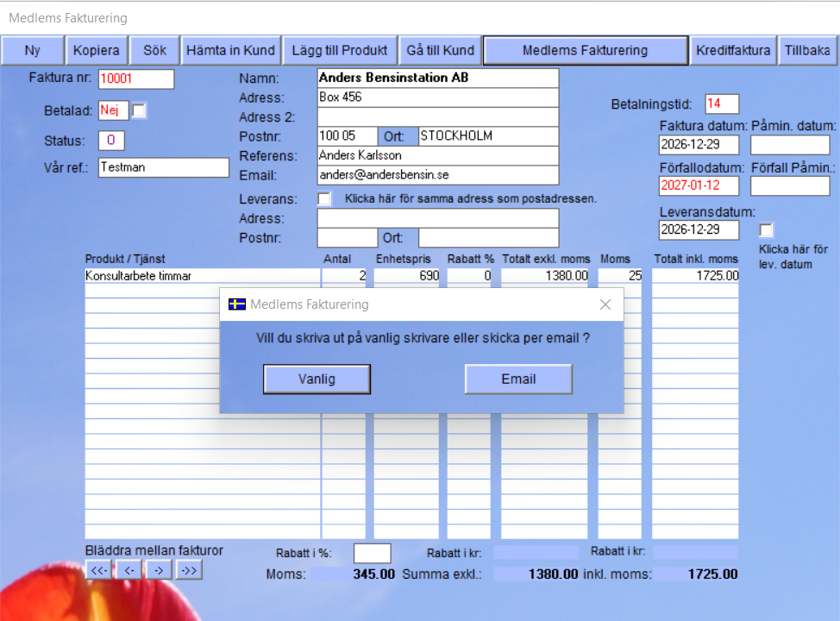Click the Email field anders@andersbensin.se
Screen dimensions: 840x621
click(437, 175)
